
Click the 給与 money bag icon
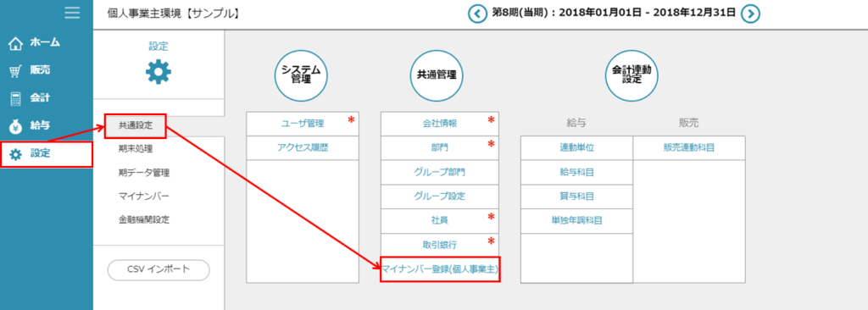pos(16,126)
